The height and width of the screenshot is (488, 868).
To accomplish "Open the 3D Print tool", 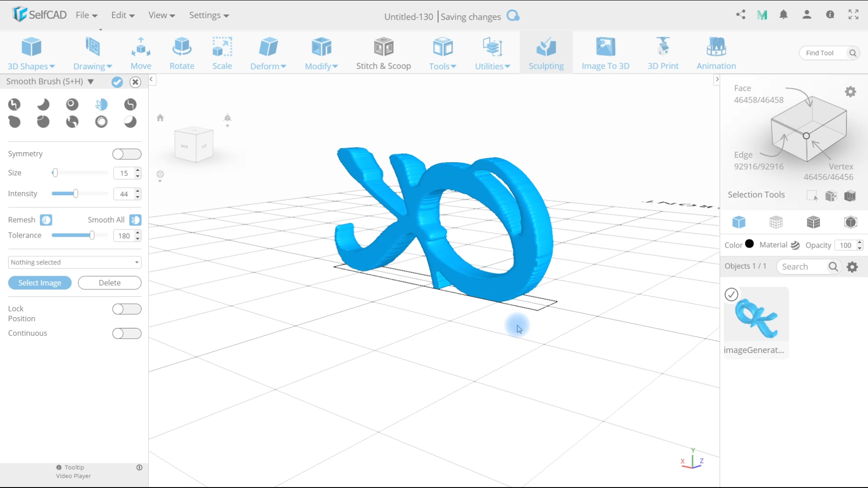I will click(x=663, y=53).
